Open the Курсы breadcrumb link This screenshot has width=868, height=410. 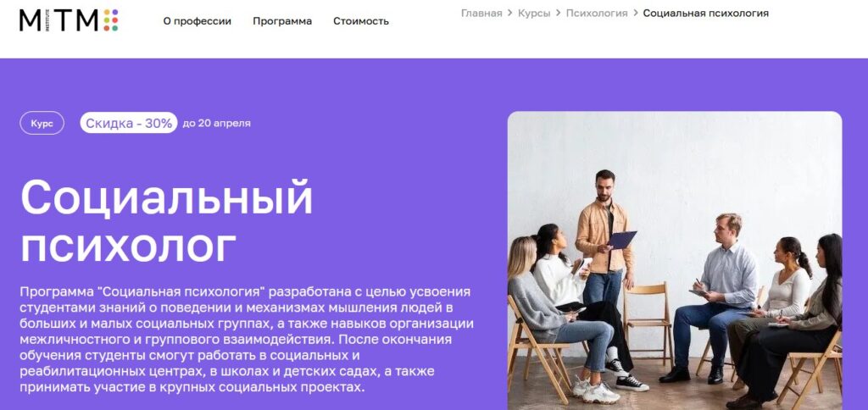click(534, 14)
